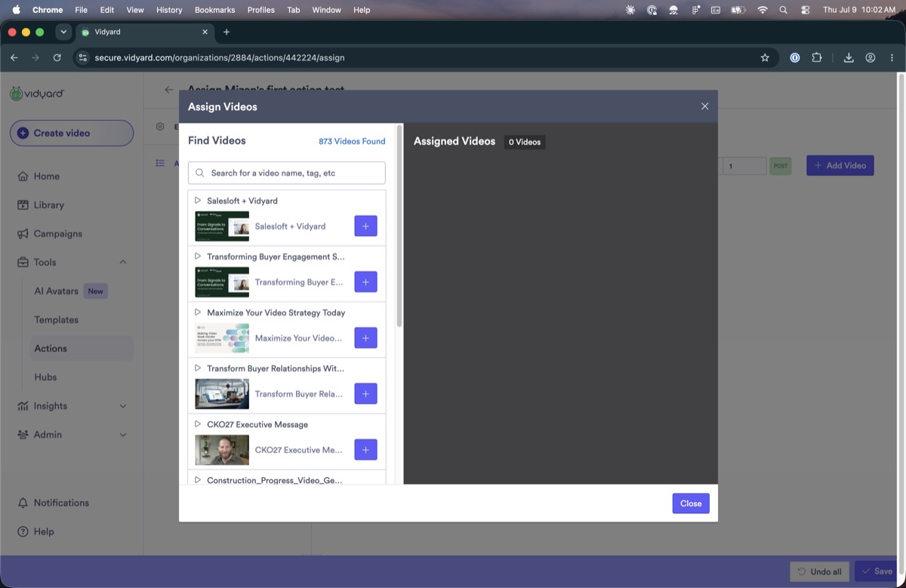Open the Chrome History menu
The image size is (906, 588).
(169, 10)
